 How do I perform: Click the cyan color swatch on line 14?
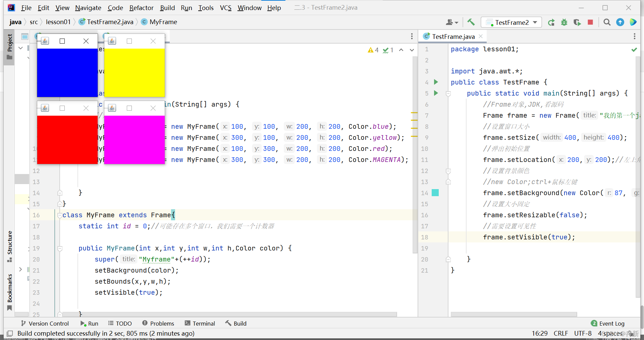(x=435, y=192)
